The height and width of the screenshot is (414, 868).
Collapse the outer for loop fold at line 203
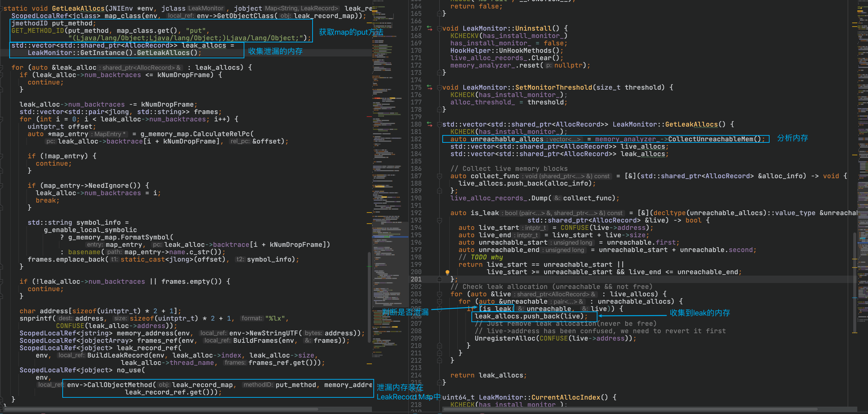(x=439, y=294)
